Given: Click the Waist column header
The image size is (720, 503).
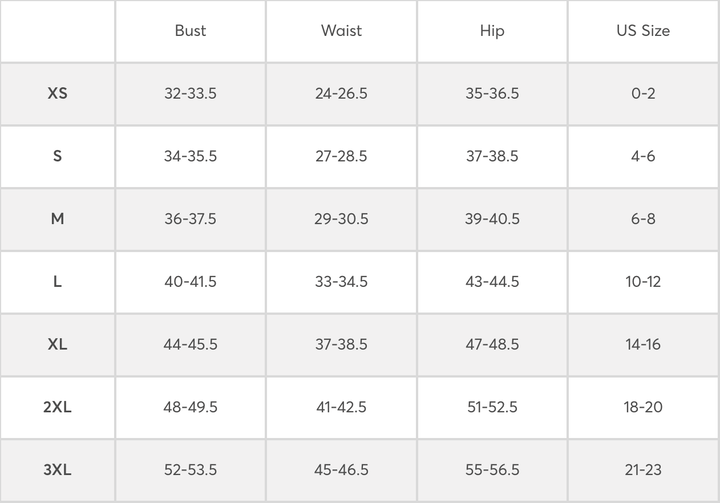Looking at the screenshot, I should click(341, 31).
